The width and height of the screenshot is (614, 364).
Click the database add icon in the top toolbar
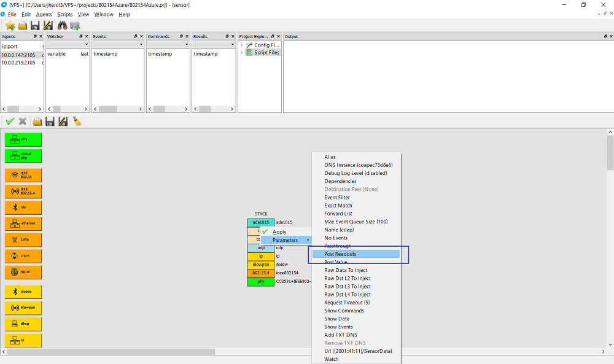coord(75,25)
